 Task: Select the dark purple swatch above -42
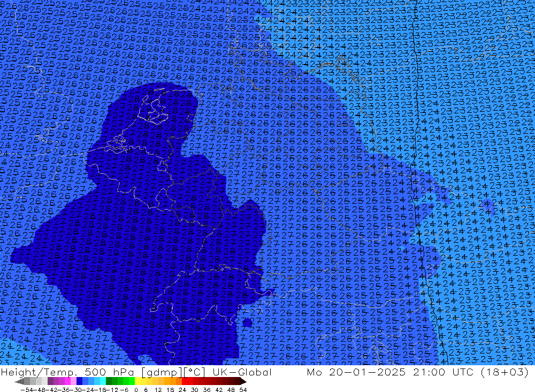[50, 381]
